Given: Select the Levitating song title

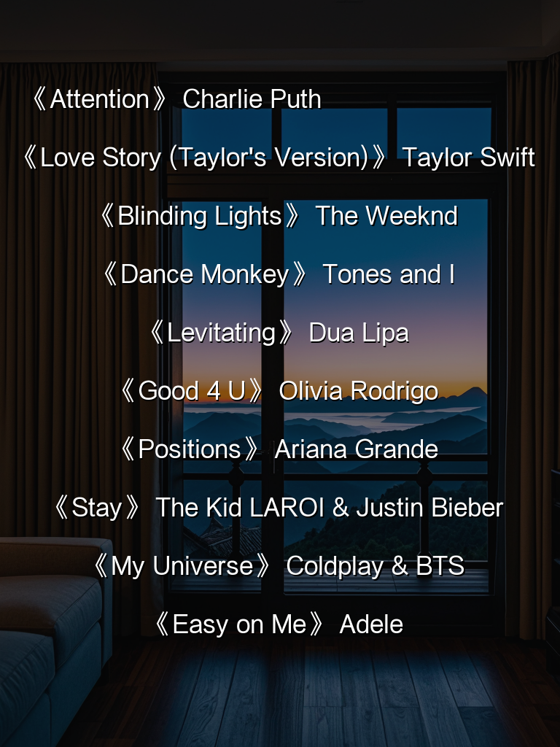Looking at the screenshot, I should pos(222,333).
